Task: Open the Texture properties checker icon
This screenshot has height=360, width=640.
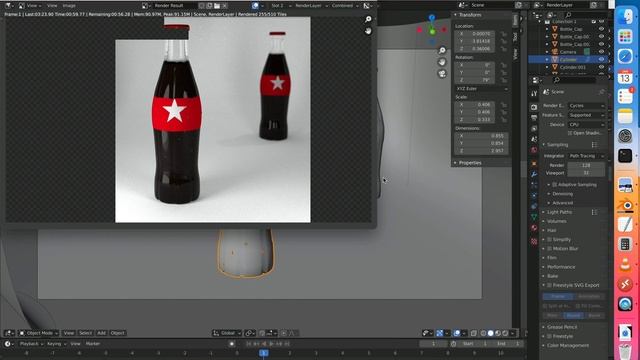Action: pyautogui.click(x=534, y=242)
